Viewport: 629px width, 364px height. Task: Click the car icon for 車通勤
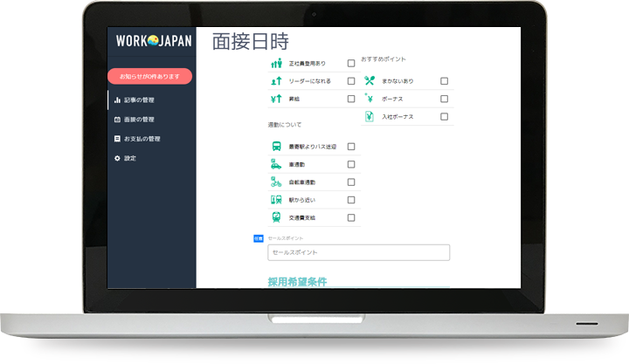pos(276,164)
